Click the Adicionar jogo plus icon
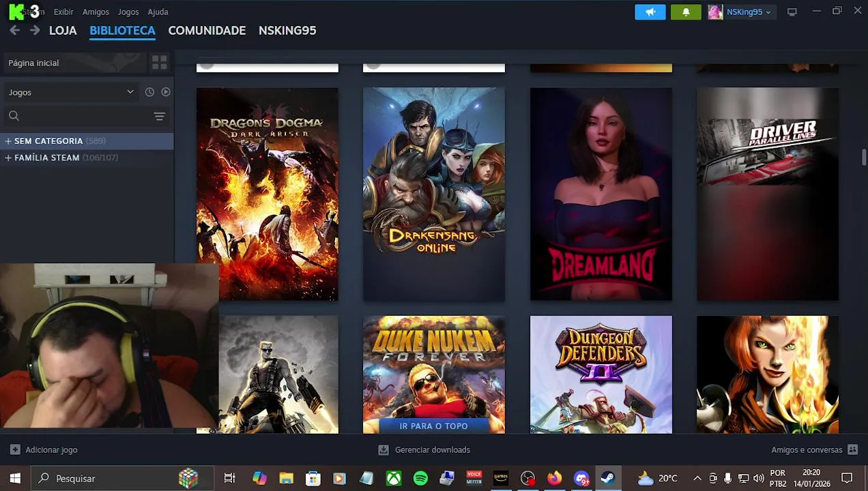 [15, 450]
